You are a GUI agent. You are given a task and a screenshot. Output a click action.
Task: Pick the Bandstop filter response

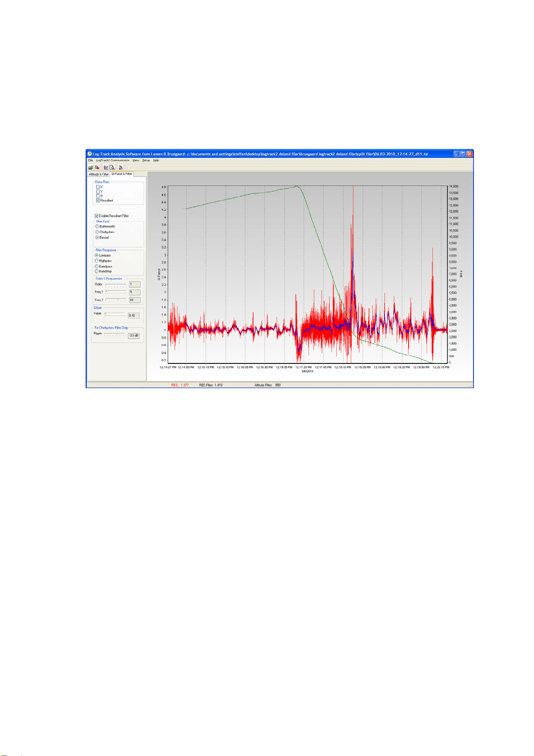pyautogui.click(x=96, y=271)
